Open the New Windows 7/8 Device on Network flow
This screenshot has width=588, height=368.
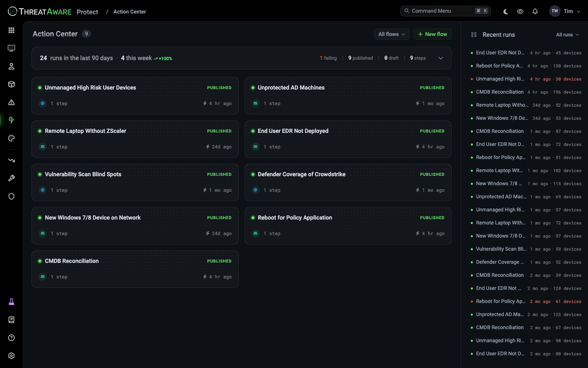tap(135, 226)
